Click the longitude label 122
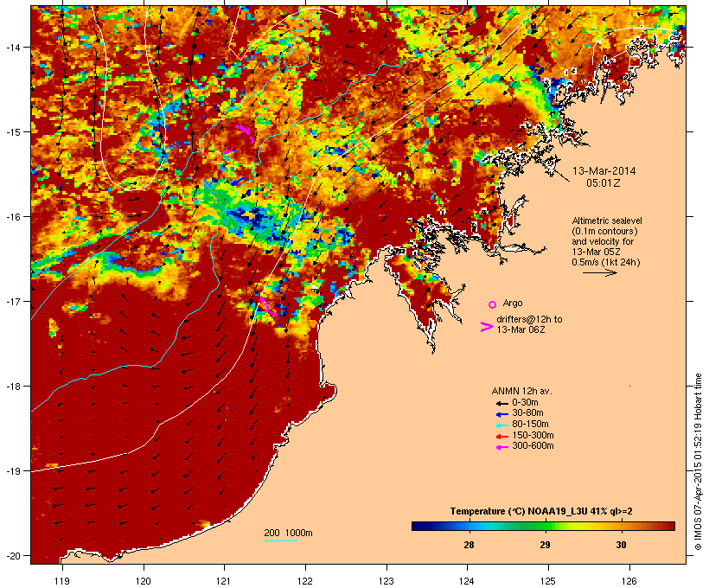 [305, 581]
